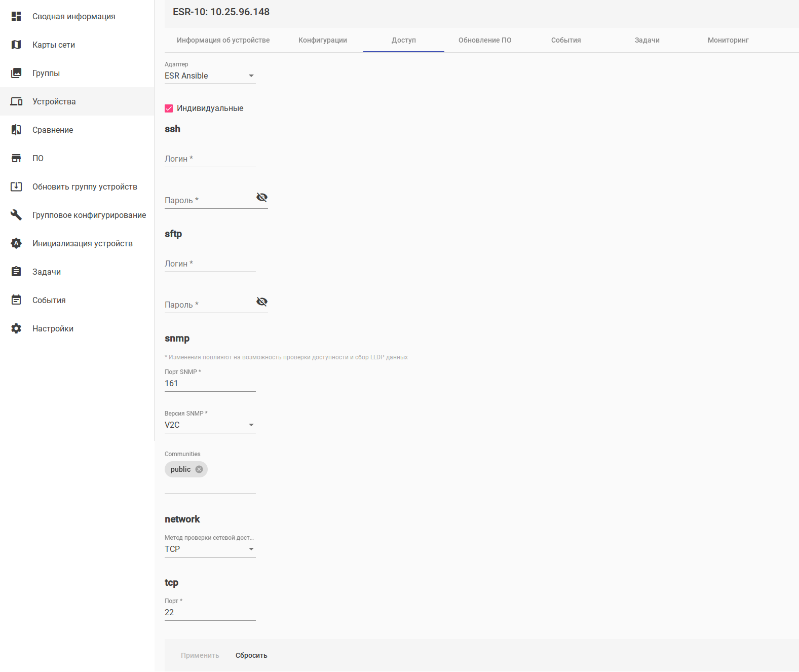The image size is (799, 672).
Task: Show the ssh password with eye icon
Action: (x=262, y=197)
